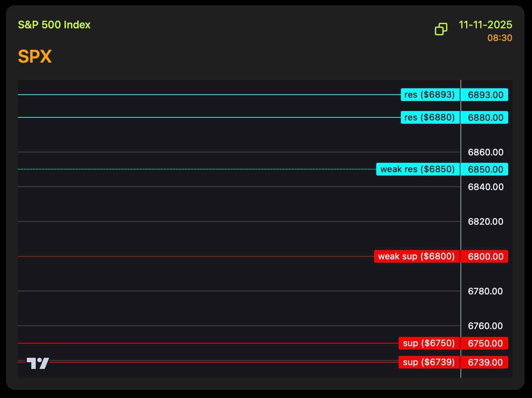Select the sup ($6739) level label
Image resolution: width=532 pixels, height=398 pixels.
(x=429, y=362)
